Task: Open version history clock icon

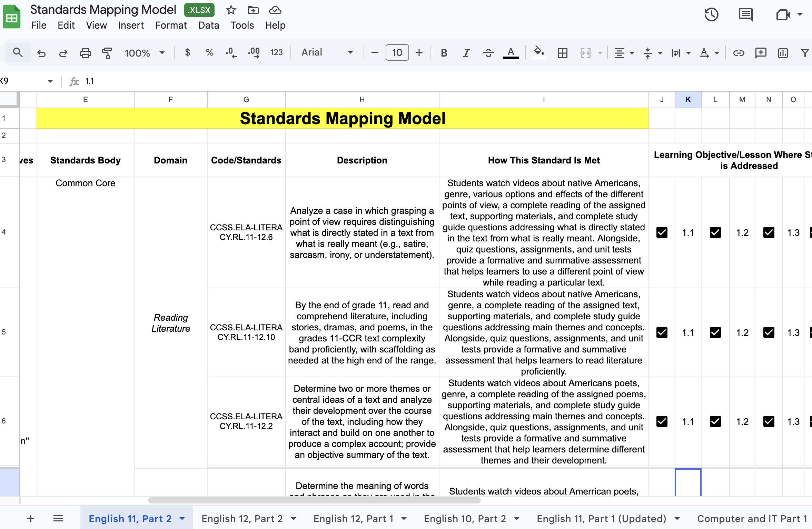Action: tap(711, 14)
